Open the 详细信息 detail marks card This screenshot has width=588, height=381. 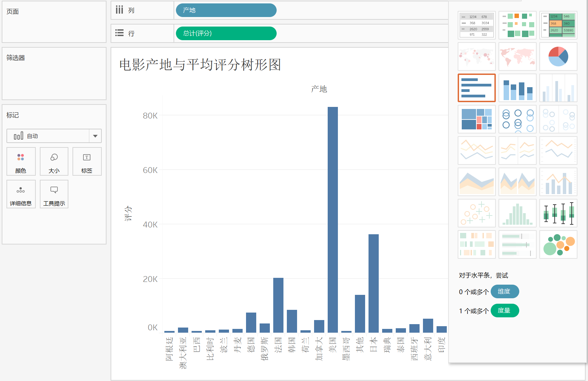(x=21, y=194)
